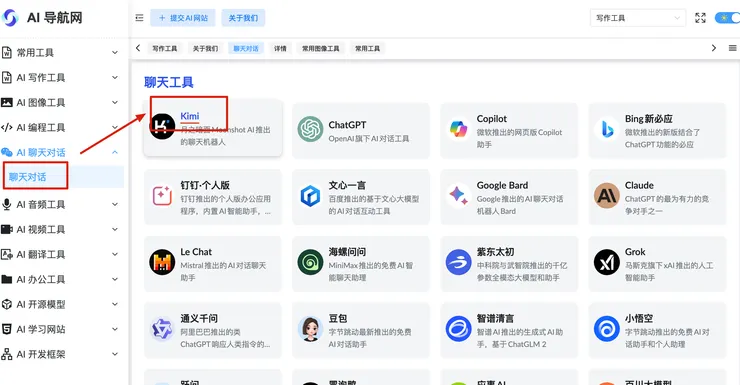The image size is (740, 385).
Task: Click the AI 办公工具 folder icon
Action: 7,279
